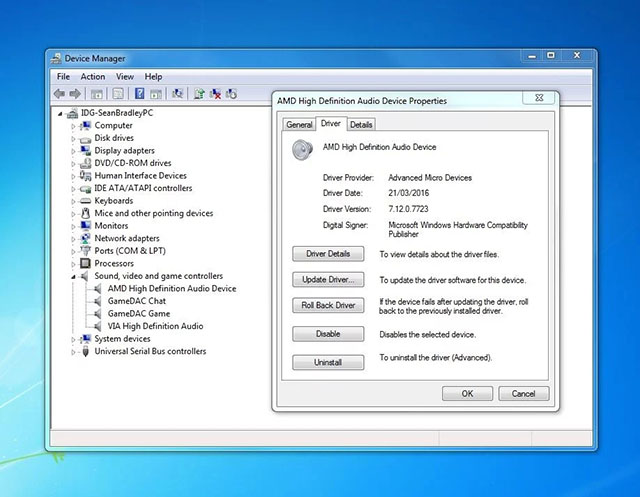The image size is (640, 497).
Task: Click the Device Manager title bar icon
Action: [x=56, y=59]
